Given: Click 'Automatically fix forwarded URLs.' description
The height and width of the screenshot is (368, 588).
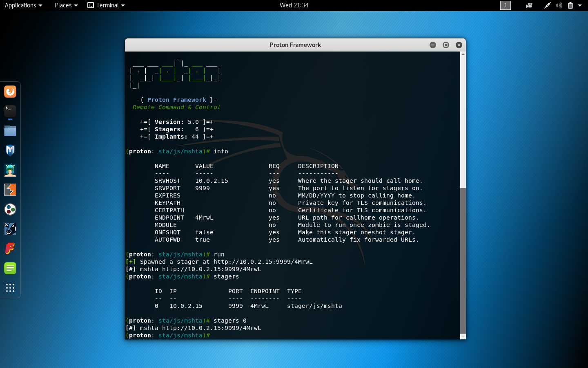Looking at the screenshot, I should click(359, 240).
